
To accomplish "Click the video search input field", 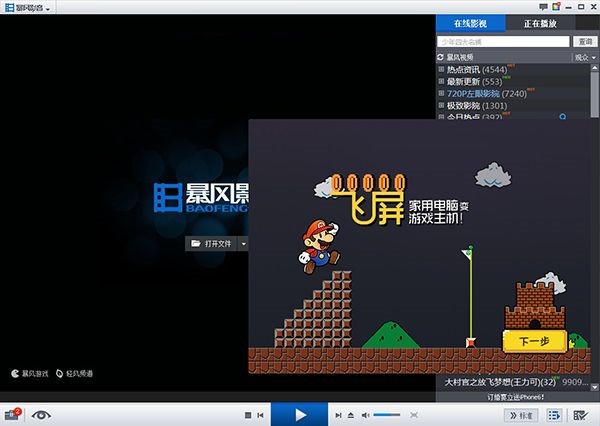I will pyautogui.click(x=503, y=42).
